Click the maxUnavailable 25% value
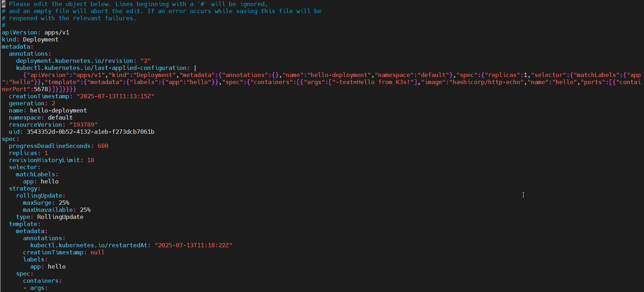 point(85,210)
